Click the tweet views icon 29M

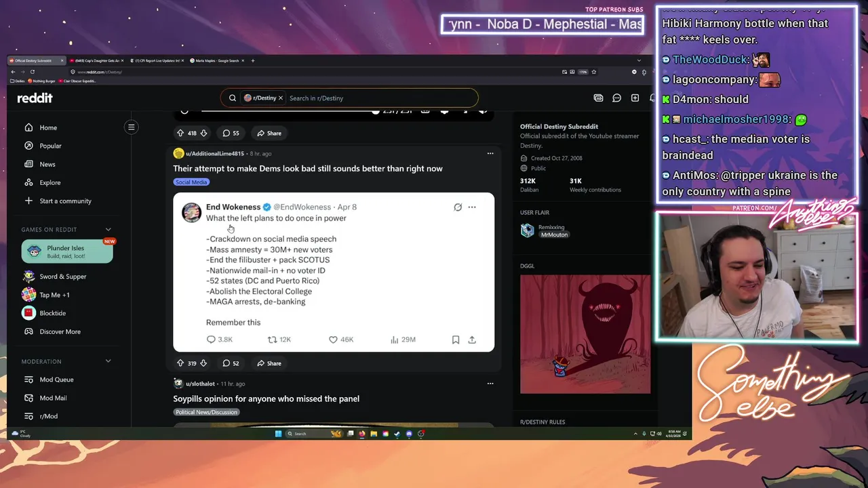pos(394,340)
